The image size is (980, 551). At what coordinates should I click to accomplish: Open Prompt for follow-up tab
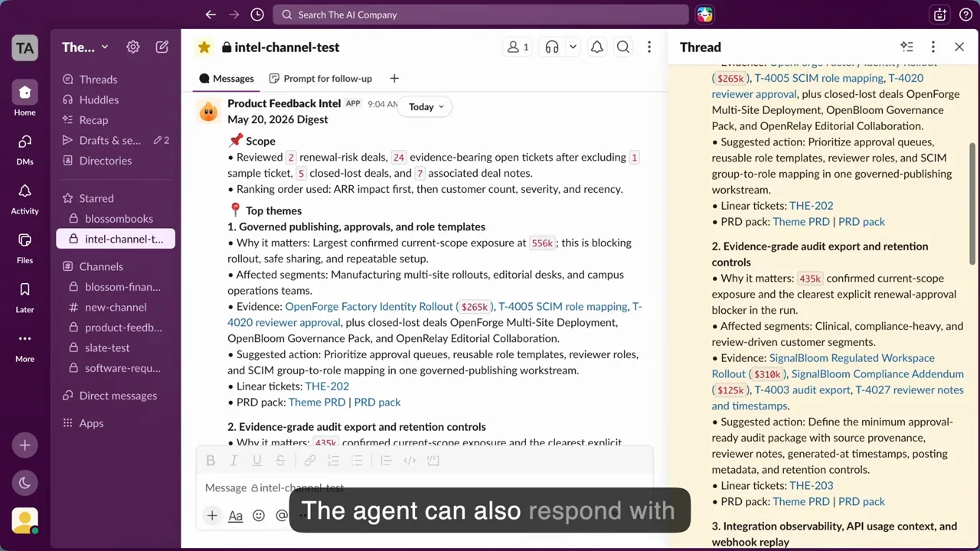tap(321, 78)
